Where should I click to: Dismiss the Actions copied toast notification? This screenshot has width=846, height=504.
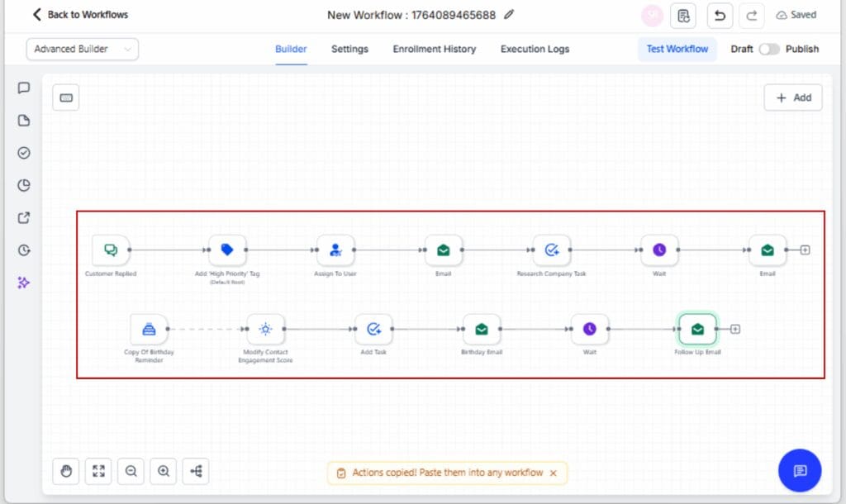tap(553, 473)
